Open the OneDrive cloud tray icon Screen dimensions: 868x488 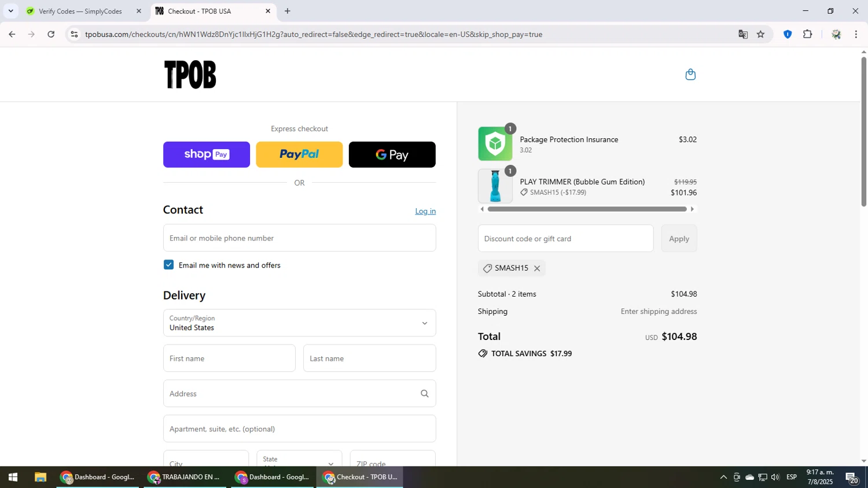pyautogui.click(x=749, y=477)
